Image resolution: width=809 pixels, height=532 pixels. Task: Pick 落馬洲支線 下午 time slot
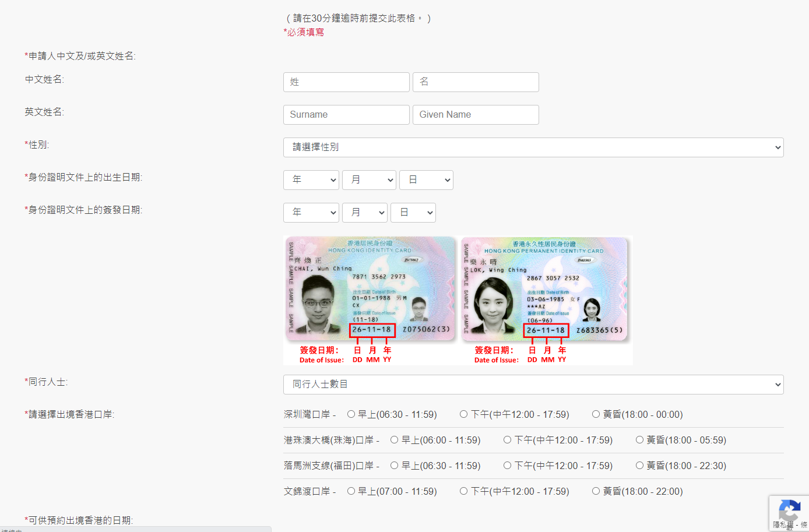508,466
